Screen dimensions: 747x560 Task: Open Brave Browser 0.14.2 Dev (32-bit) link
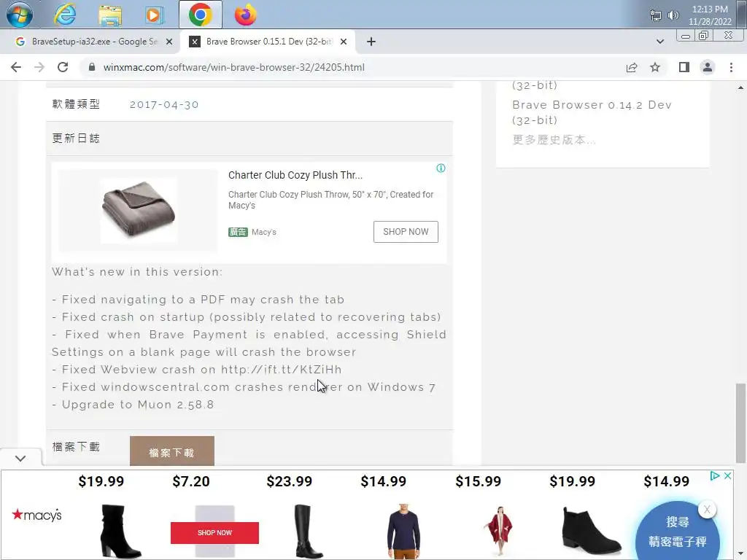pyautogui.click(x=592, y=112)
